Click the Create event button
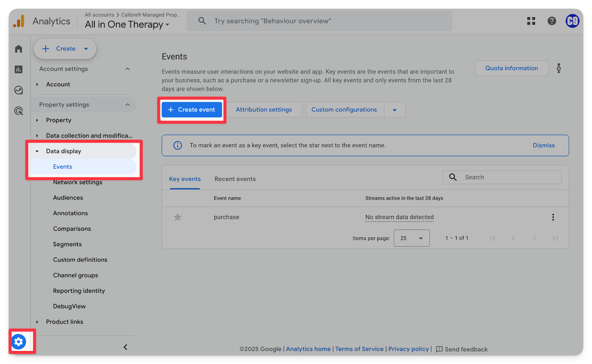 (192, 110)
